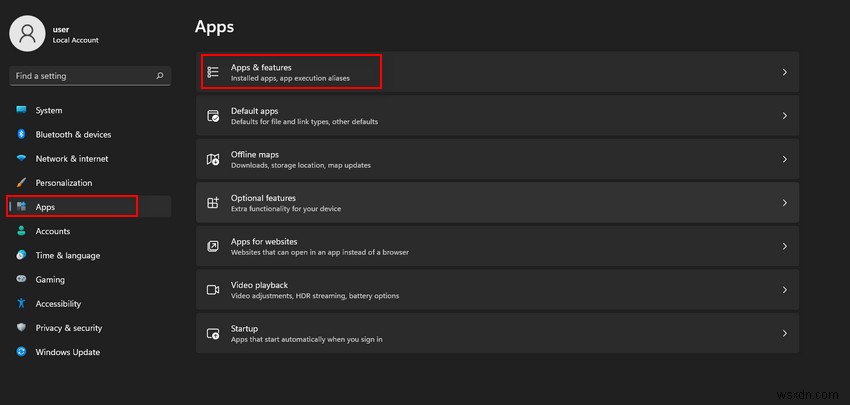This screenshot has width=850, height=405.
Task: Open Privacy & security section
Action: (68, 328)
